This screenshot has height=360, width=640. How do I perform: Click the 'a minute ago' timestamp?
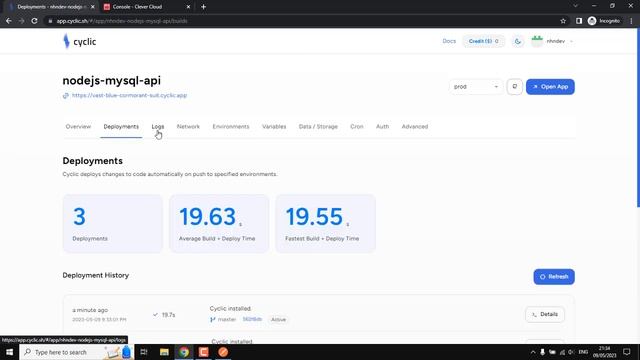point(90,310)
